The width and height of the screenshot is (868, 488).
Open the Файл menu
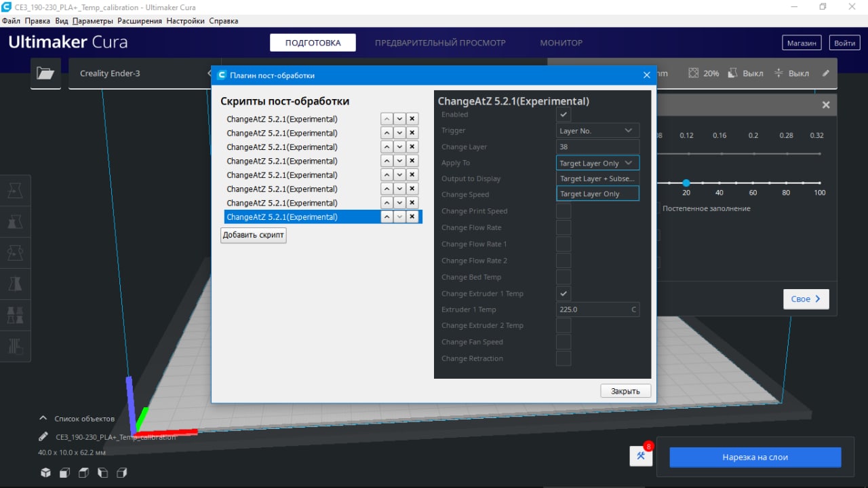(x=12, y=21)
